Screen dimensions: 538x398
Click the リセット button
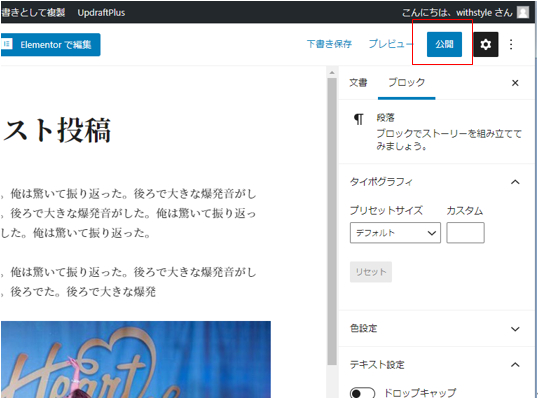click(x=371, y=272)
